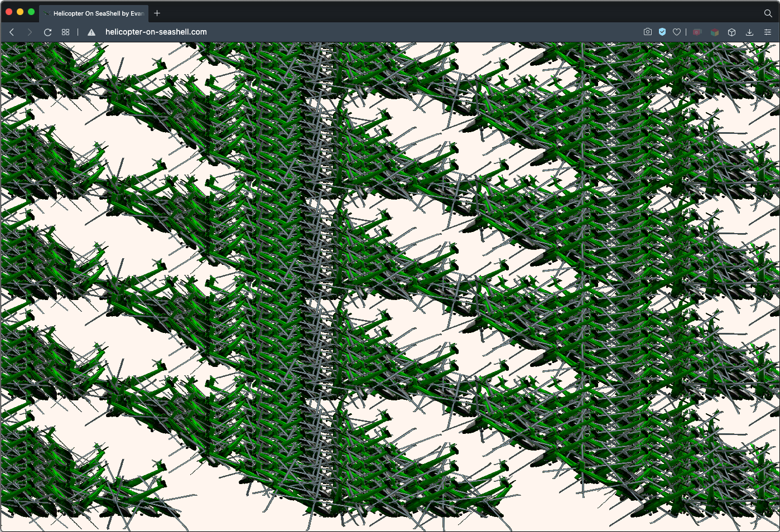Take a snapshot with the camera icon
Viewport: 780px width, 532px height.
pos(648,32)
